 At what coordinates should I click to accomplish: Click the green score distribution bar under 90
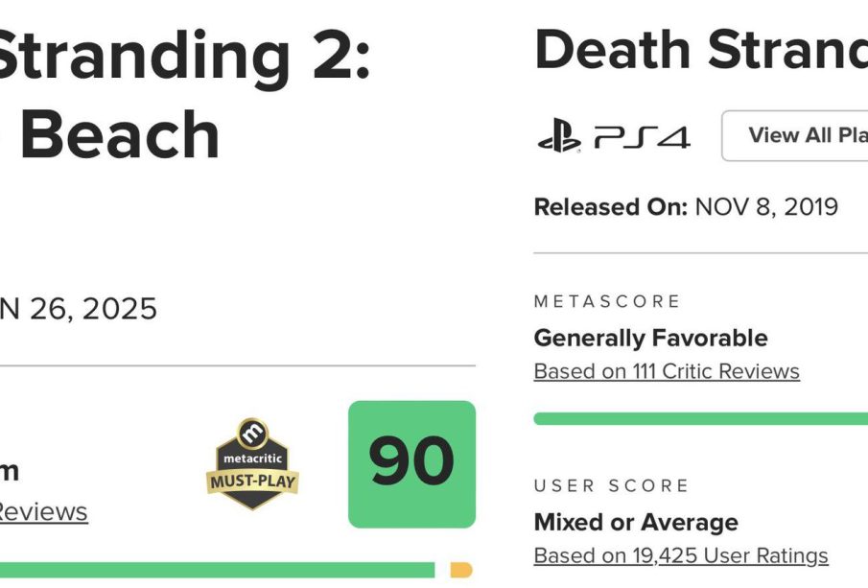pyautogui.click(x=218, y=570)
